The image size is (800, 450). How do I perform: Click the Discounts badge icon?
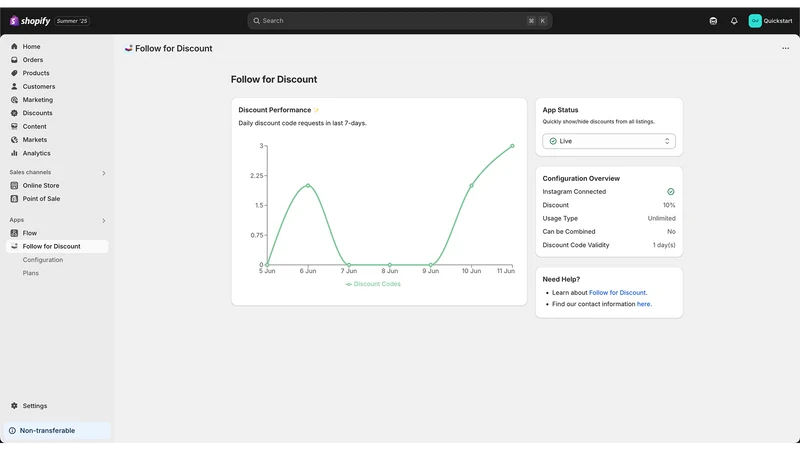point(14,113)
